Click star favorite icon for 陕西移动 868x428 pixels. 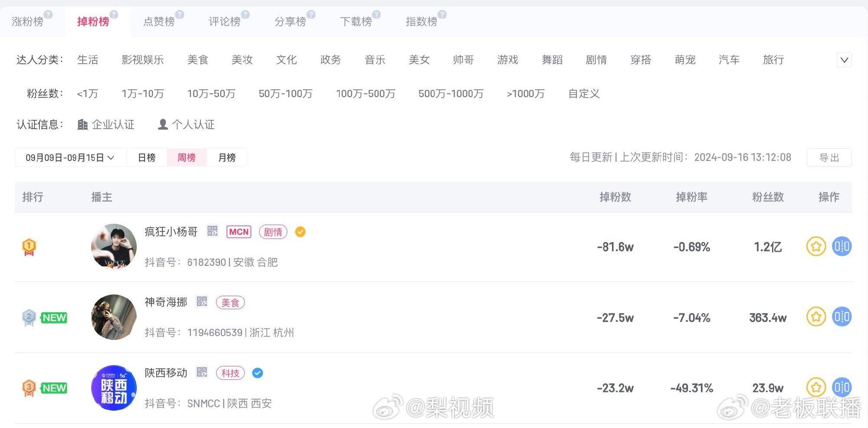tap(815, 388)
